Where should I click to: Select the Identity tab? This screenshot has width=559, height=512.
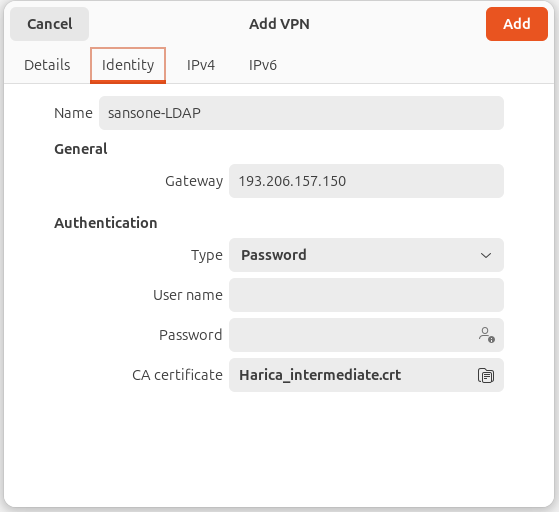(x=128, y=65)
